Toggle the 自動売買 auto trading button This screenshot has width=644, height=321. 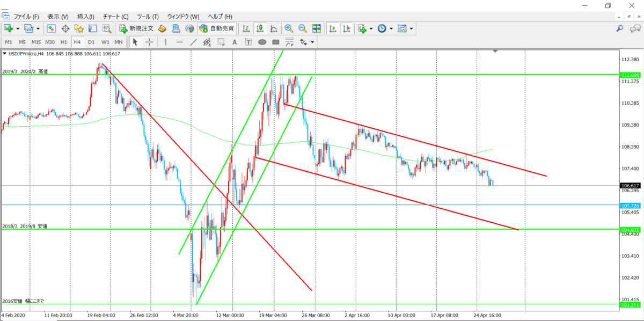click(x=217, y=28)
